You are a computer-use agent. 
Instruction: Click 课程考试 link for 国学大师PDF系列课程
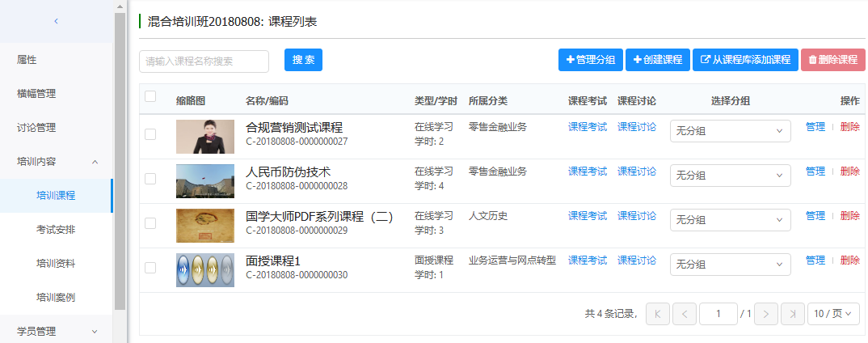point(587,216)
